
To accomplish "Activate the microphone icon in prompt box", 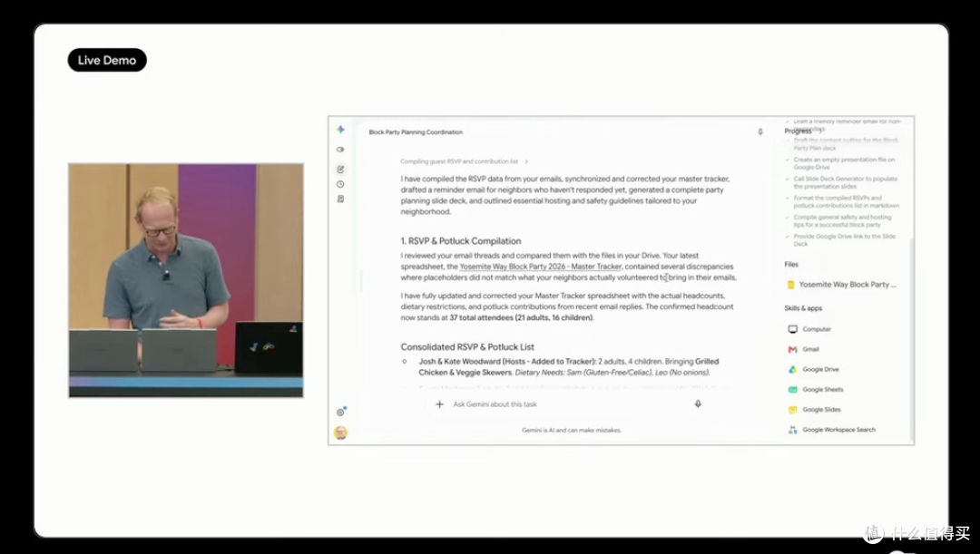I will click(698, 404).
